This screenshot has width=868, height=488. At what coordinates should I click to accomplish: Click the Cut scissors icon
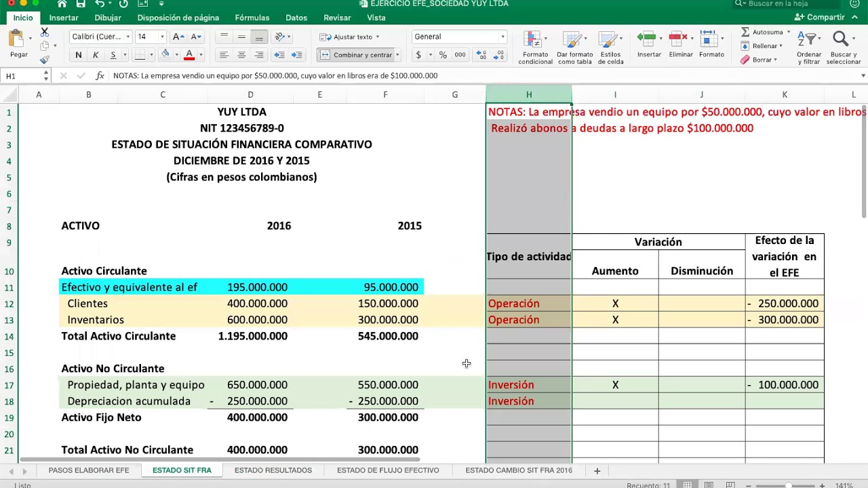click(45, 32)
